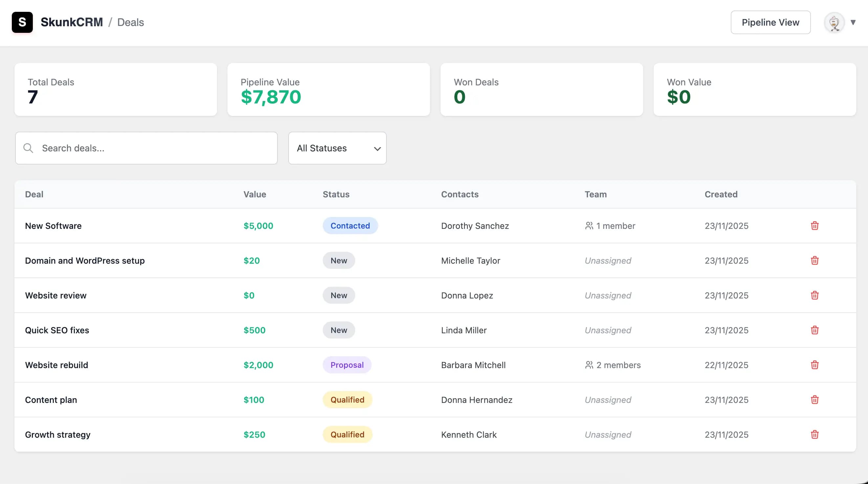This screenshot has height=484, width=868.
Task: Click the Contacted status badge
Action: [350, 226]
